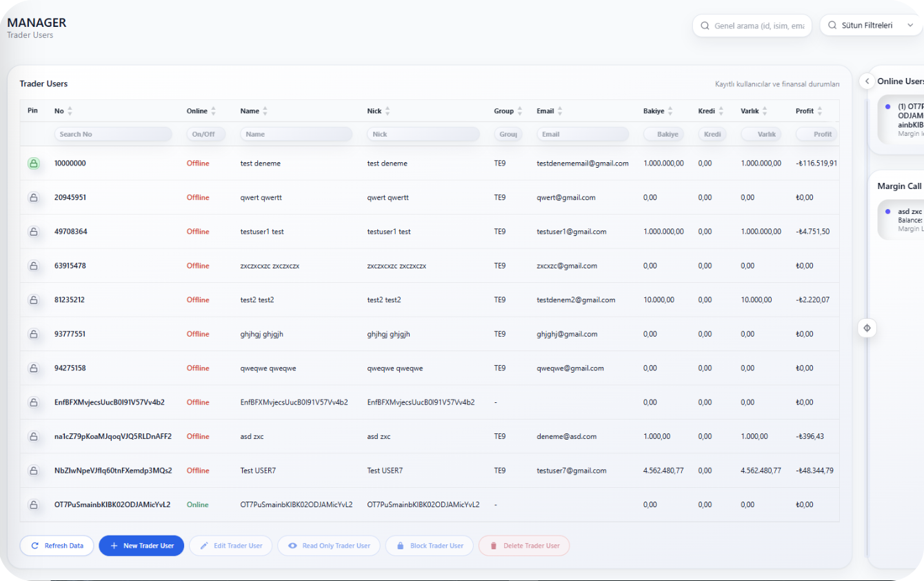Open the Sütun Filtreleri dropdown
This screenshot has width=924, height=581.
pyautogui.click(x=871, y=26)
